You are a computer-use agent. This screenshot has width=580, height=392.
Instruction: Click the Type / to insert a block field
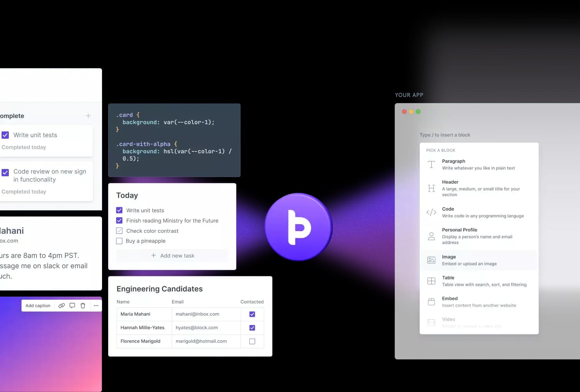445,135
